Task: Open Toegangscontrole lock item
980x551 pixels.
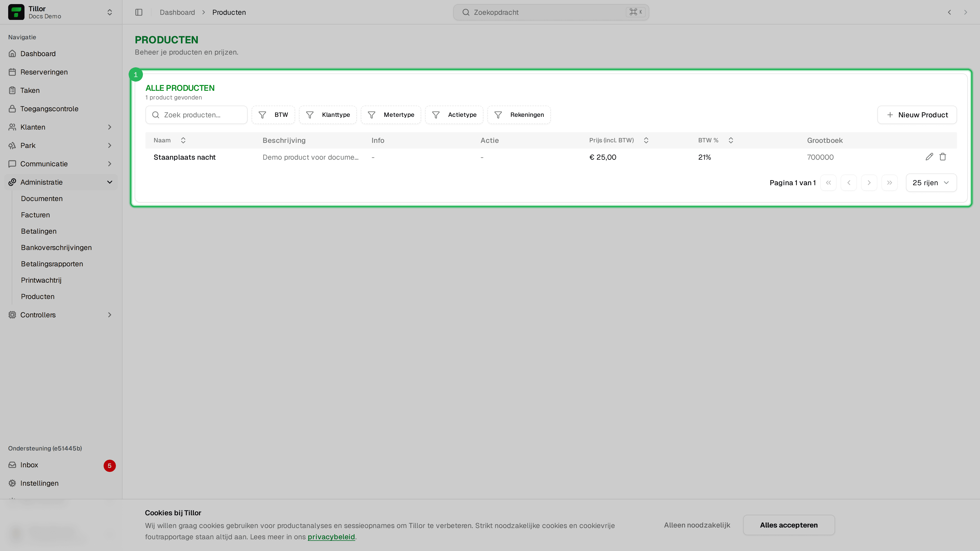Action: pos(61,109)
